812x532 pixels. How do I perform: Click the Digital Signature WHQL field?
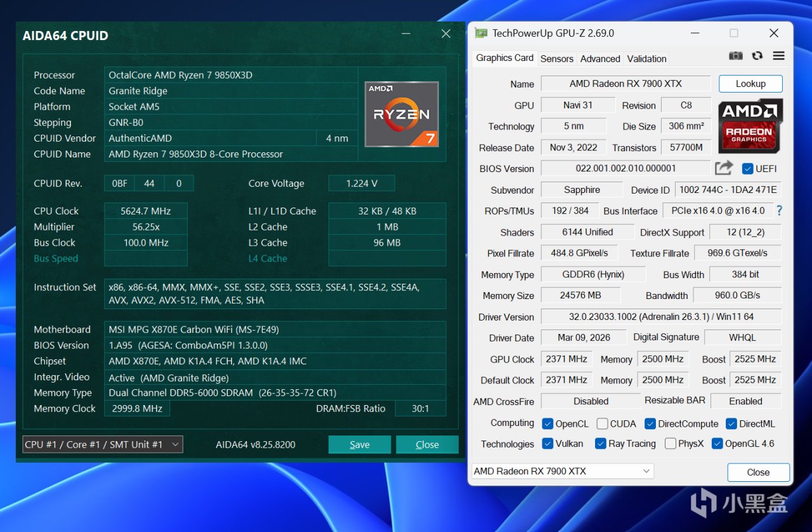click(743, 338)
